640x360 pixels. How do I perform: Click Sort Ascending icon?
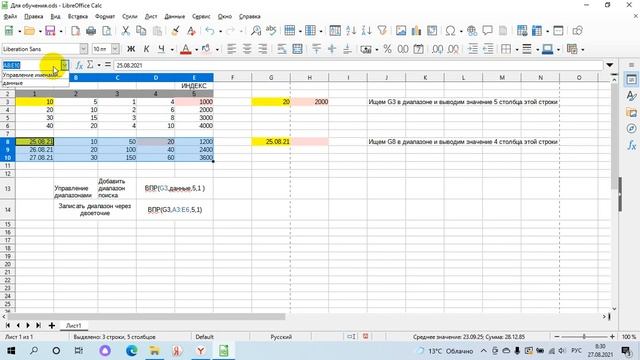tap(351, 31)
